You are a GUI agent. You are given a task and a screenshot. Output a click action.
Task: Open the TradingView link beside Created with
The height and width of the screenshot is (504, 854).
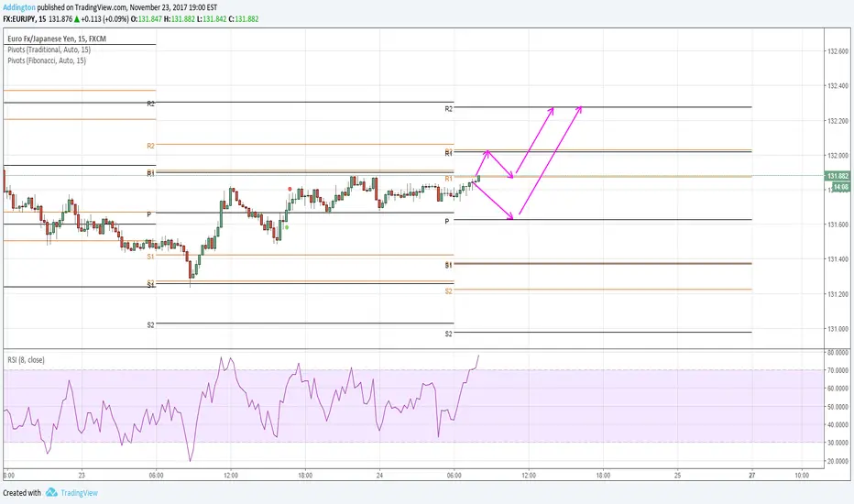(x=79, y=493)
